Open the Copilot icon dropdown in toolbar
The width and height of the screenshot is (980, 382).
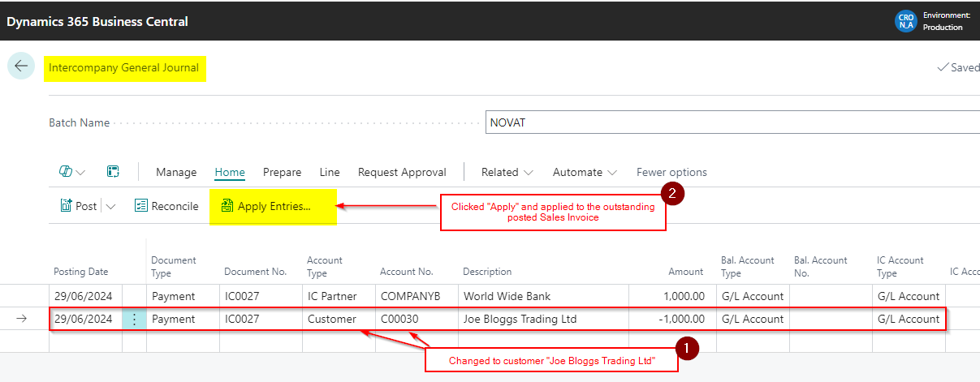tap(72, 172)
